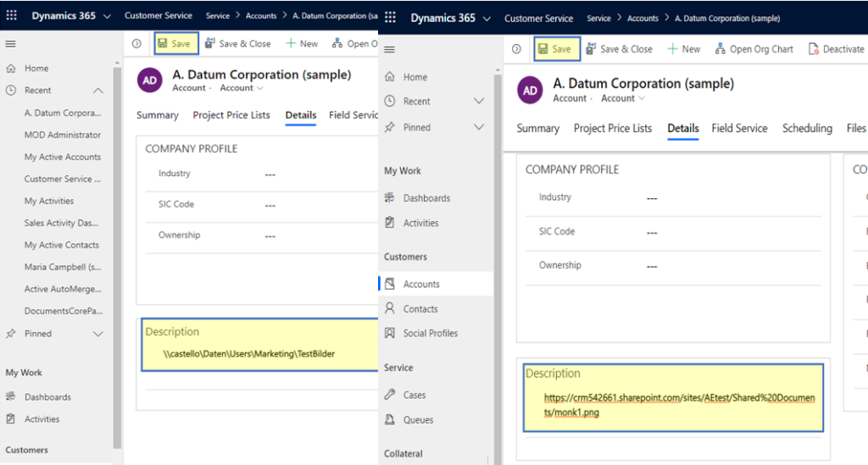Expand the Pinned section in left window
868x465 pixels.
pos(98,334)
